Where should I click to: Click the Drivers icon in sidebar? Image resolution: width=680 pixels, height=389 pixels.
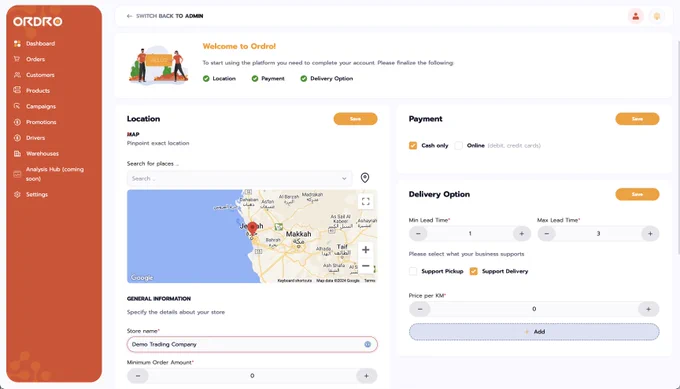pos(17,138)
